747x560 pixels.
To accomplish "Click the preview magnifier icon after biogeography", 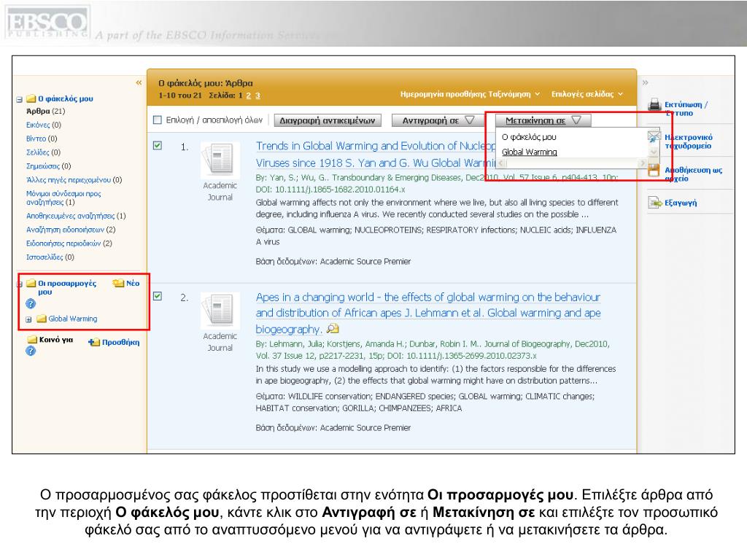I will coord(333,329).
